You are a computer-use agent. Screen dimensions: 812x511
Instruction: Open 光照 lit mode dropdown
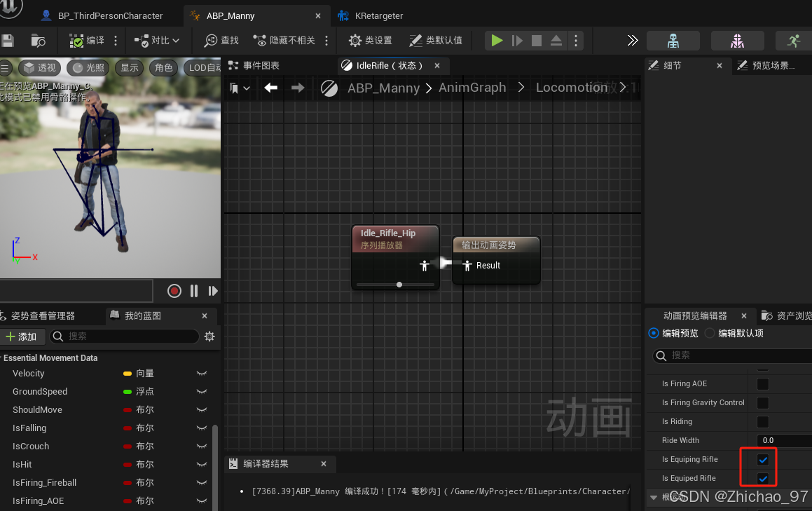coord(88,67)
